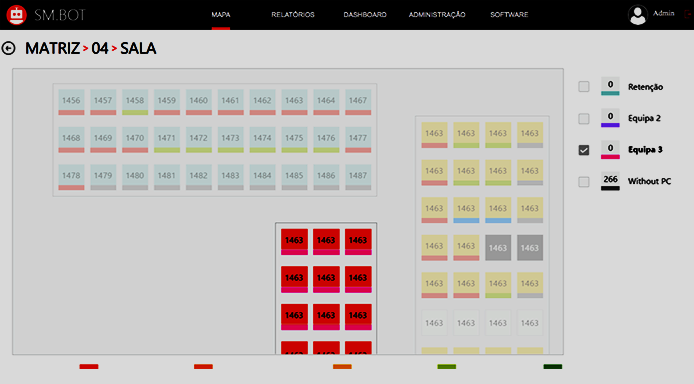Image resolution: width=694 pixels, height=384 pixels.
Task: Open the ADMINISTRAÇÃO menu
Action: pos(437,15)
